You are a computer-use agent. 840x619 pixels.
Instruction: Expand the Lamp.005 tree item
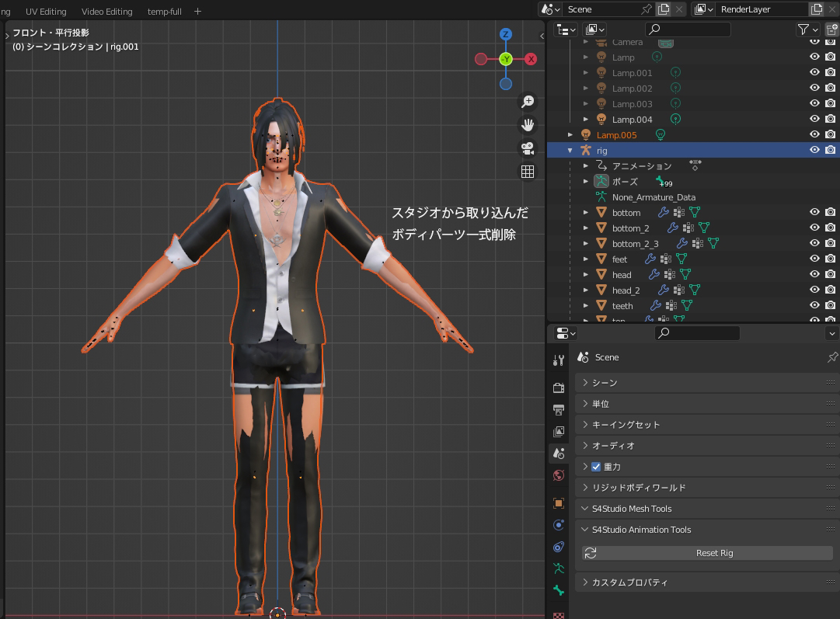(x=570, y=135)
